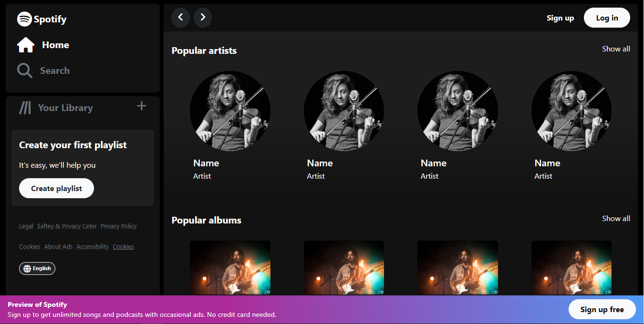Show all Popular albums
Screen dimensions: 644x324
coord(616,219)
